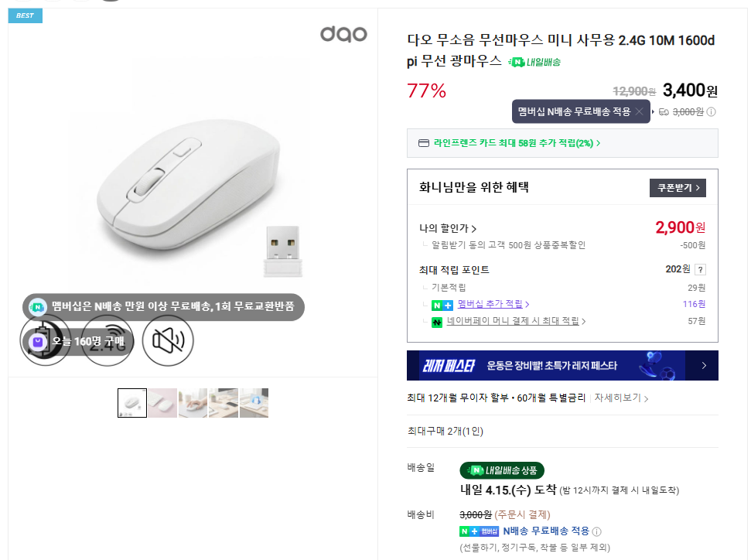Screen dimensions: 751x560
Task: Click the dao brand logo
Action: (343, 34)
